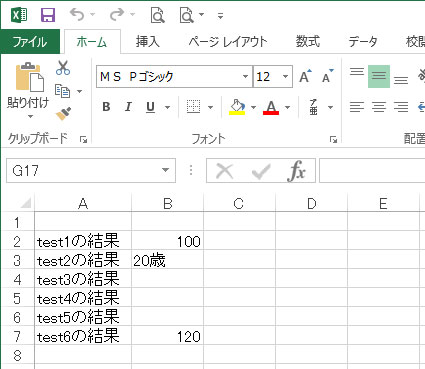Click the Copy icon
Screen dimensions: 425x369
coord(62,91)
